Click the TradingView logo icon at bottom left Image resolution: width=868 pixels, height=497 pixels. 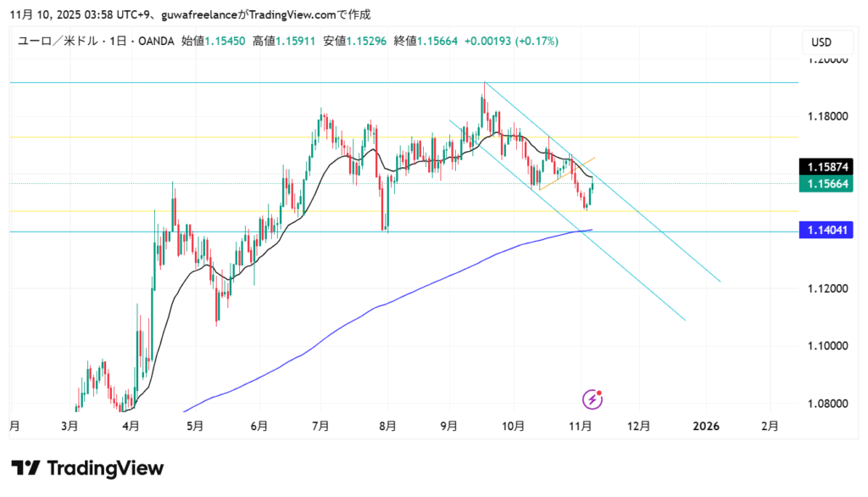pyautogui.click(x=25, y=468)
